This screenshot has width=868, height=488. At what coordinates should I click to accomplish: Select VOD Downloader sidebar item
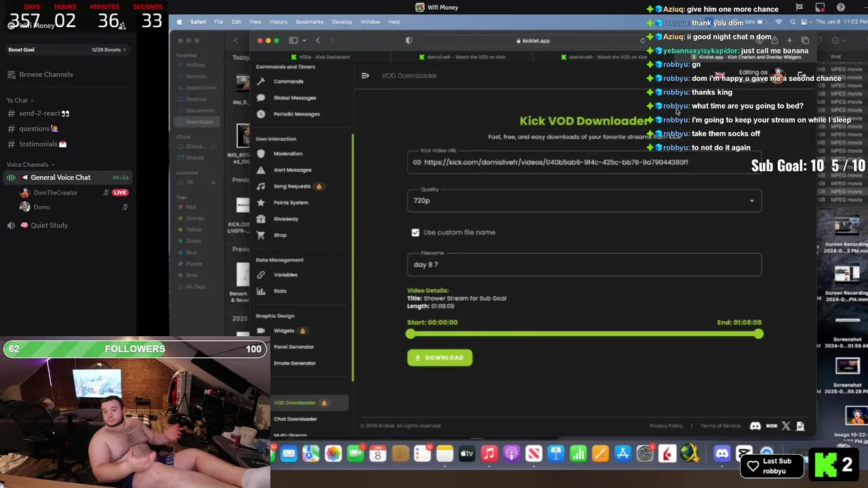click(x=300, y=403)
